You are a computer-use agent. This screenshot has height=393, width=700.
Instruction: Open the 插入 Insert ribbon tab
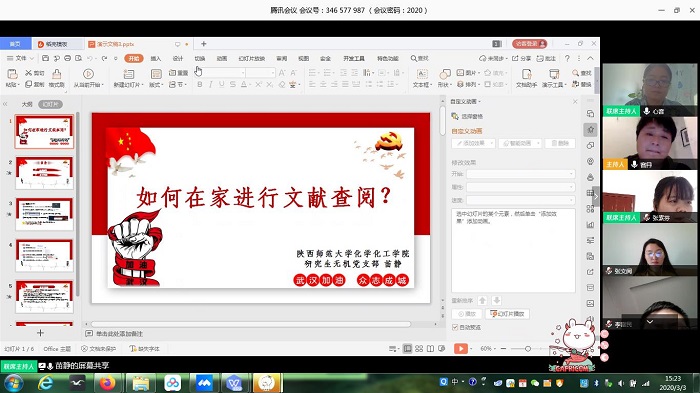tap(156, 59)
